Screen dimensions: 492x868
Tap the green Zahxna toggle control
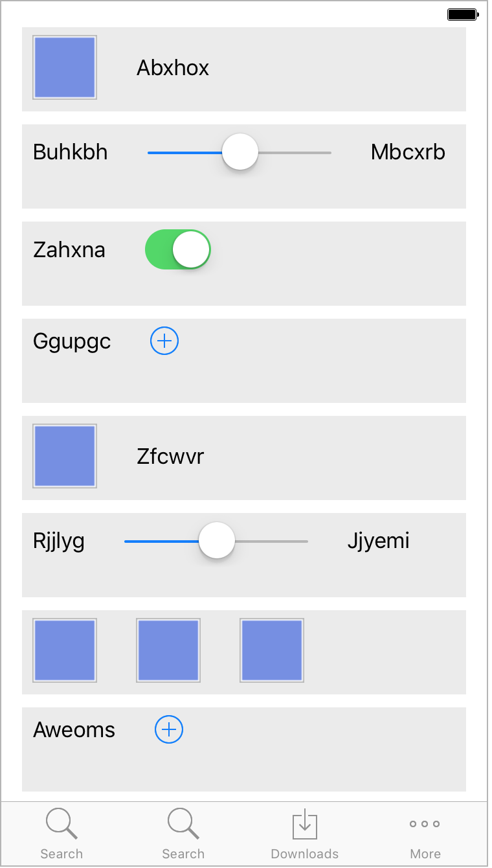177,249
